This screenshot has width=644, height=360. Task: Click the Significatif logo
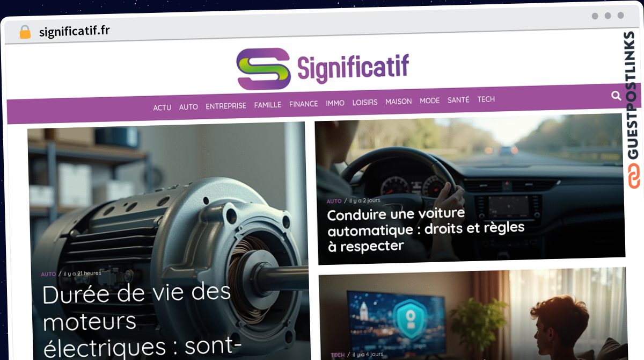[x=323, y=69]
